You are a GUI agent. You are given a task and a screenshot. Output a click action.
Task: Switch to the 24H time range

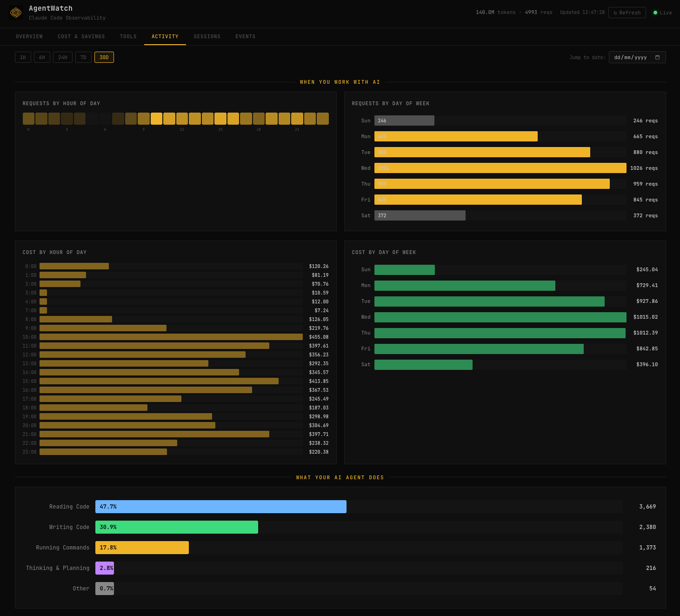point(62,57)
